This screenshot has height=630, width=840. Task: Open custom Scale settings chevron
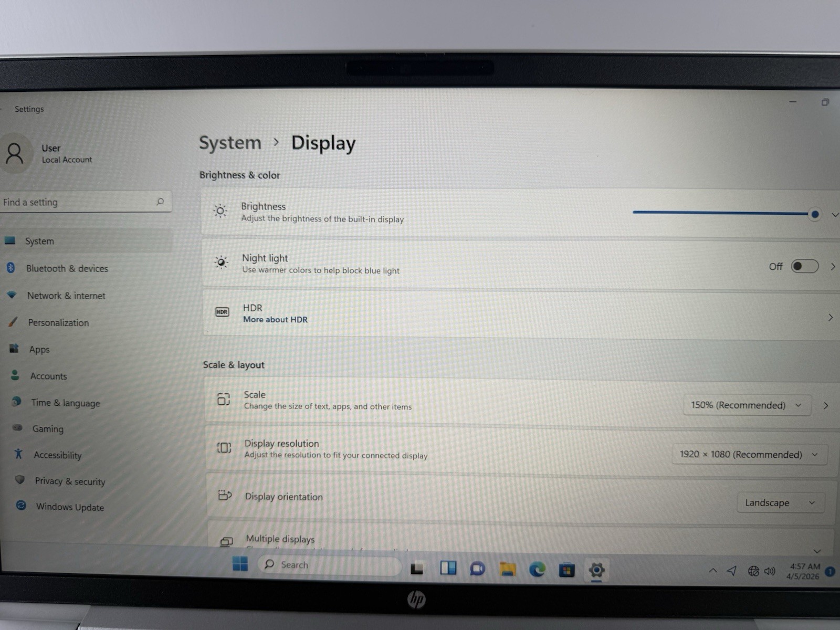[826, 406]
